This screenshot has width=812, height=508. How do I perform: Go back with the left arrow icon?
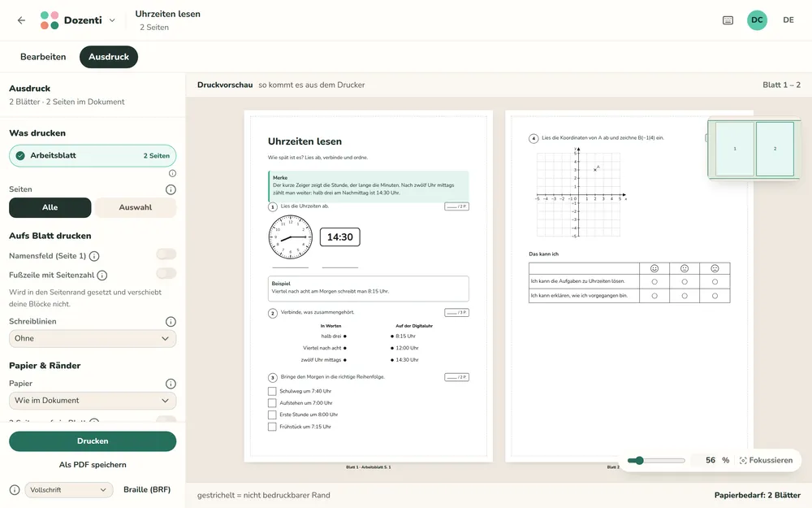point(21,20)
